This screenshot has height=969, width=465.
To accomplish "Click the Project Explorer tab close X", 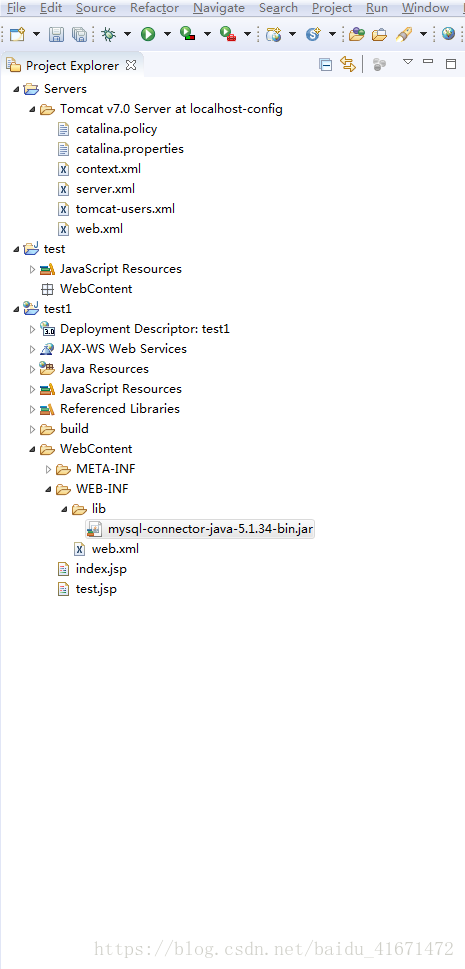I will (x=130, y=65).
